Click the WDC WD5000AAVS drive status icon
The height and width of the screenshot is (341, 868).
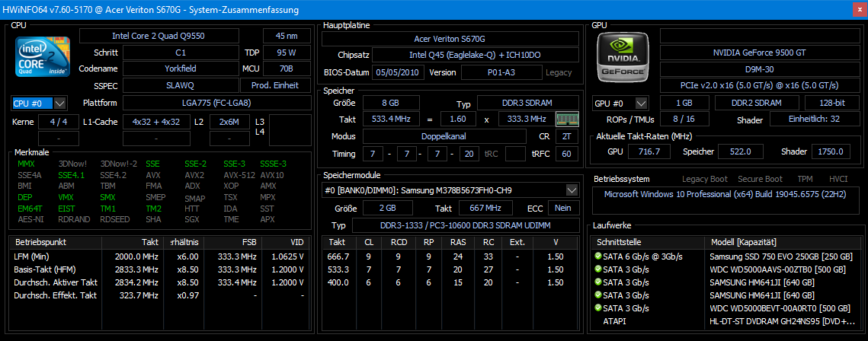coord(598,269)
